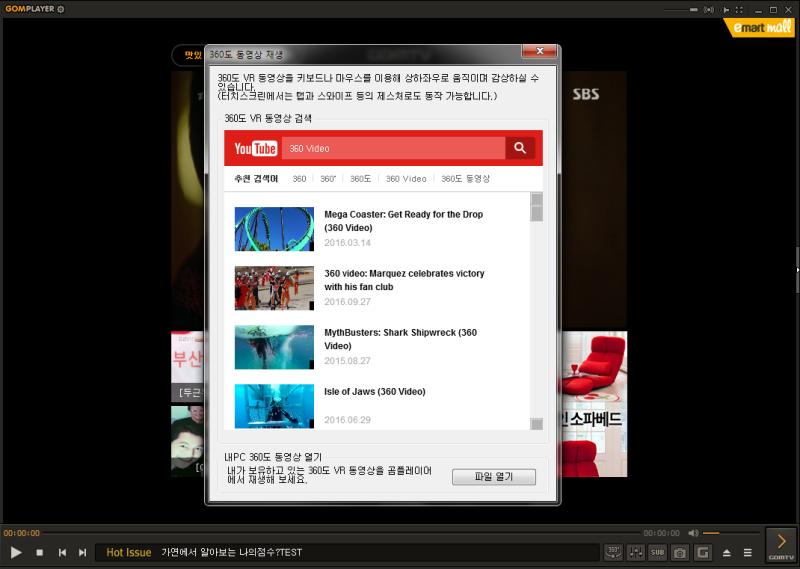Click the Hot Issue label in the ticker

129,552
